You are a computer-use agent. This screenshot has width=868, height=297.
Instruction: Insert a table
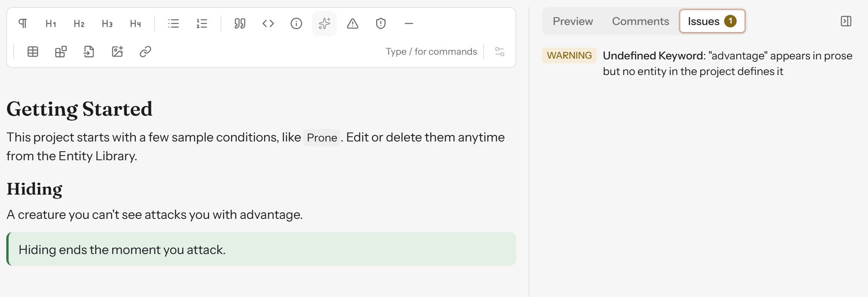point(33,52)
